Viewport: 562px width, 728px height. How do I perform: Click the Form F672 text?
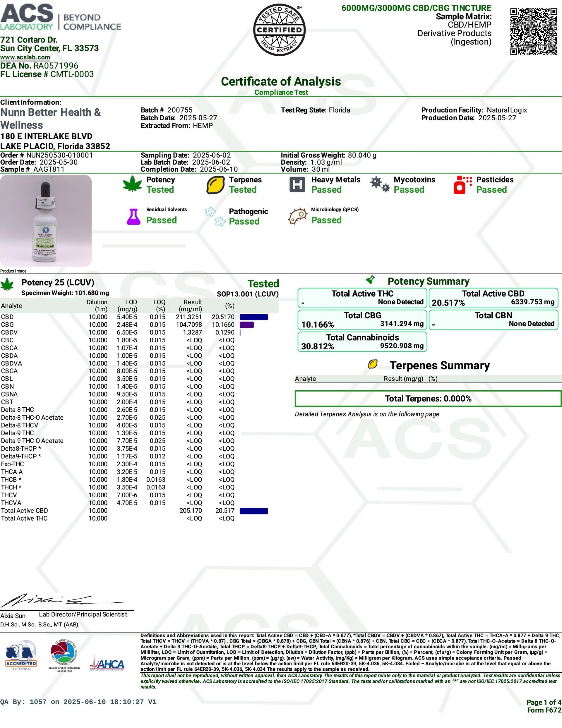click(x=544, y=710)
